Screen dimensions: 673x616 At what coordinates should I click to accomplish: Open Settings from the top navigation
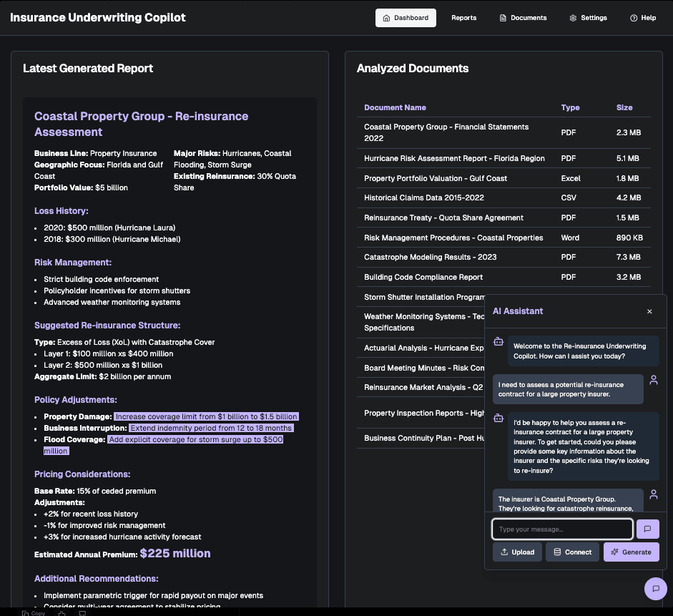tap(588, 18)
